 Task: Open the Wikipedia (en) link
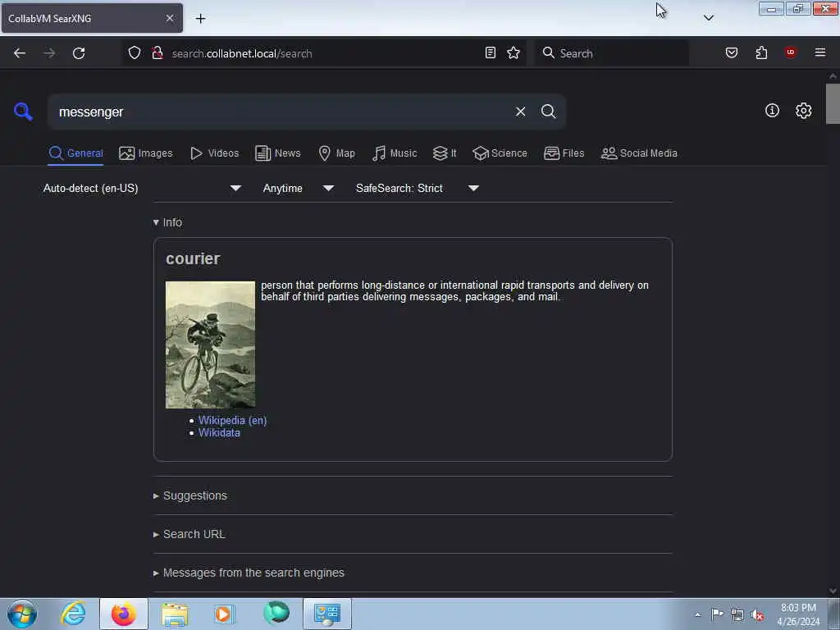(232, 421)
